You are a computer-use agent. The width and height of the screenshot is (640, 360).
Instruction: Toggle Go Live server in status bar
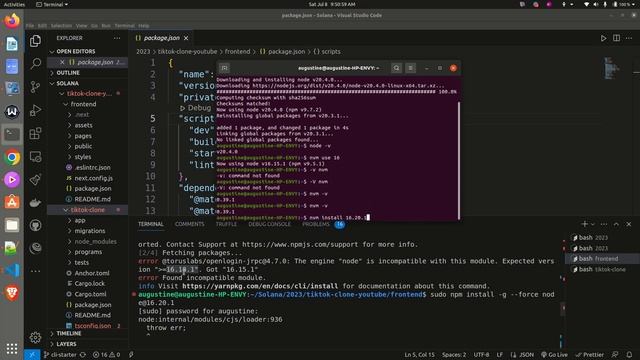point(554,355)
